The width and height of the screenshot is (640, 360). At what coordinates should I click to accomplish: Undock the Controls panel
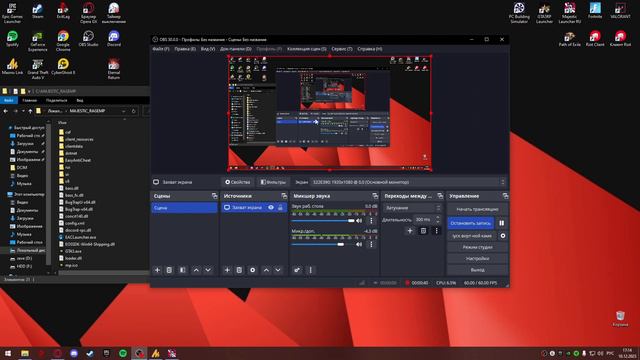point(505,196)
